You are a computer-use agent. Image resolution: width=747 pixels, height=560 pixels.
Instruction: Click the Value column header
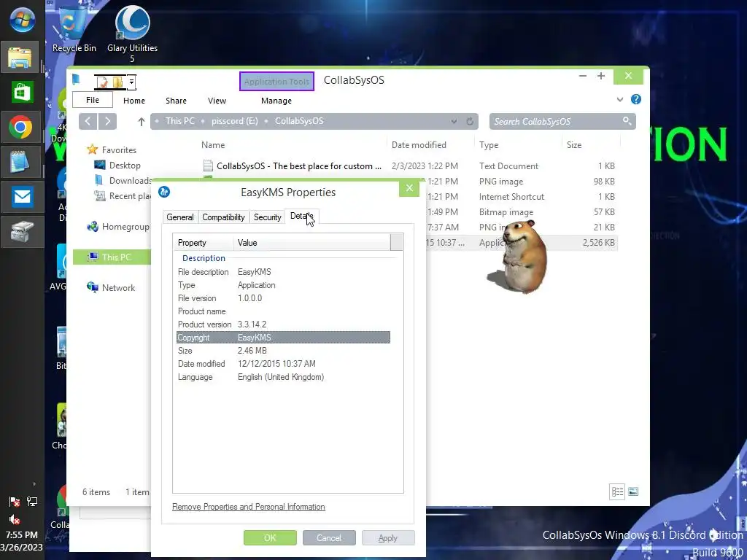pyautogui.click(x=312, y=242)
